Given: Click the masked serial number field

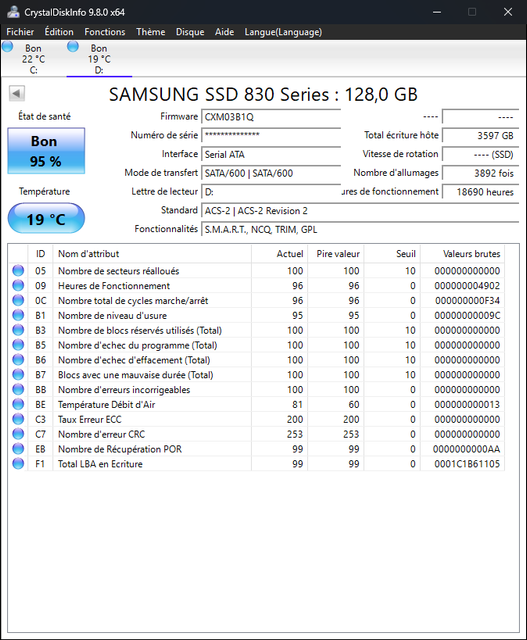Looking at the screenshot, I should 271,136.
